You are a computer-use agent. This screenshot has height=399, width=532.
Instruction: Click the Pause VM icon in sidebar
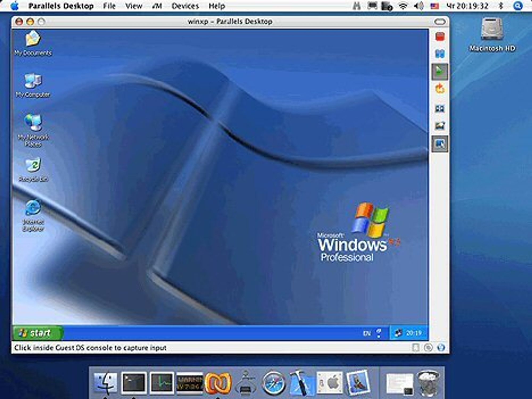pyautogui.click(x=440, y=54)
